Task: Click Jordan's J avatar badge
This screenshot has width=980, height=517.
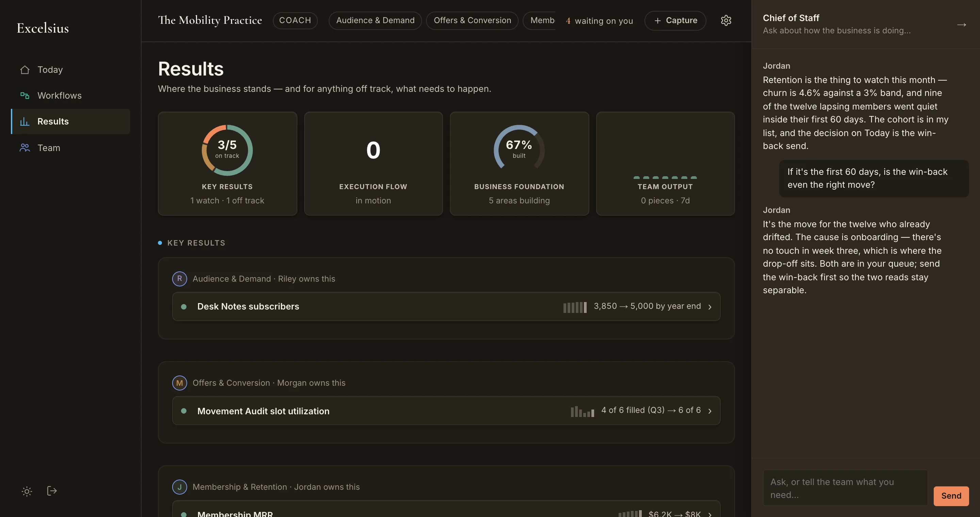Action: (180, 487)
